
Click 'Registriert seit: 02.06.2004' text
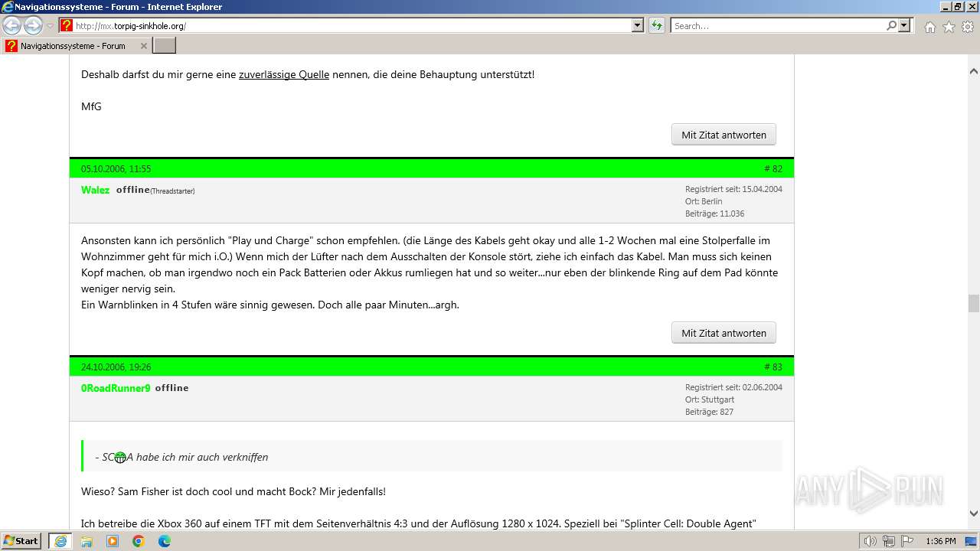pyautogui.click(x=733, y=387)
